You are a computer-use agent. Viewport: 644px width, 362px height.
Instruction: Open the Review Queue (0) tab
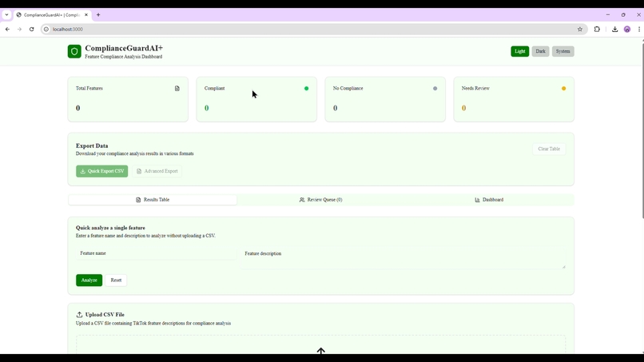pyautogui.click(x=320, y=200)
